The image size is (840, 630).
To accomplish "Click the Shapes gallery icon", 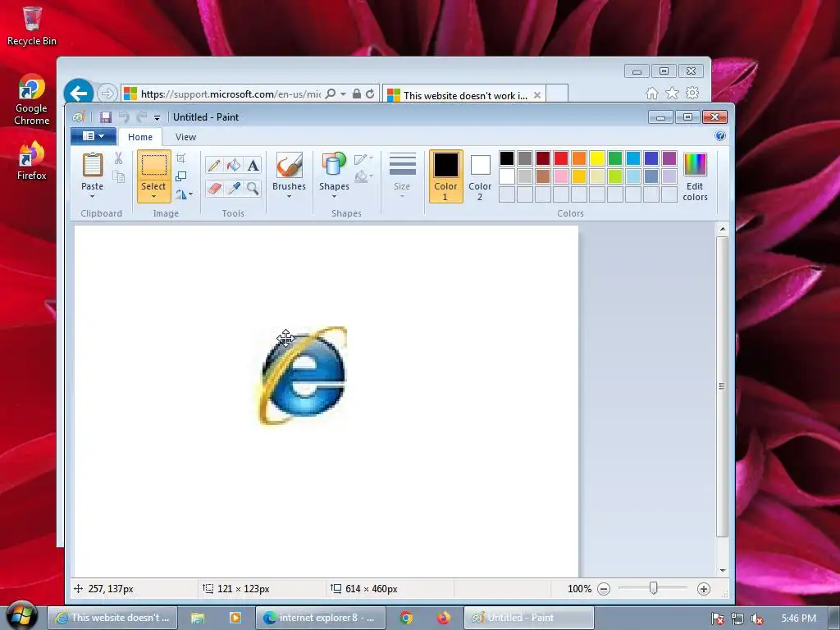I will [334, 164].
